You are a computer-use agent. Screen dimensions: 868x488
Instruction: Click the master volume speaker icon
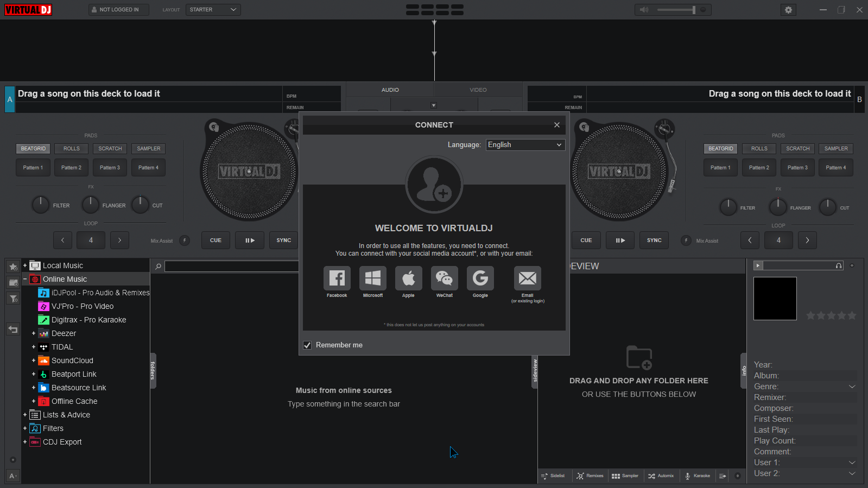(x=644, y=10)
